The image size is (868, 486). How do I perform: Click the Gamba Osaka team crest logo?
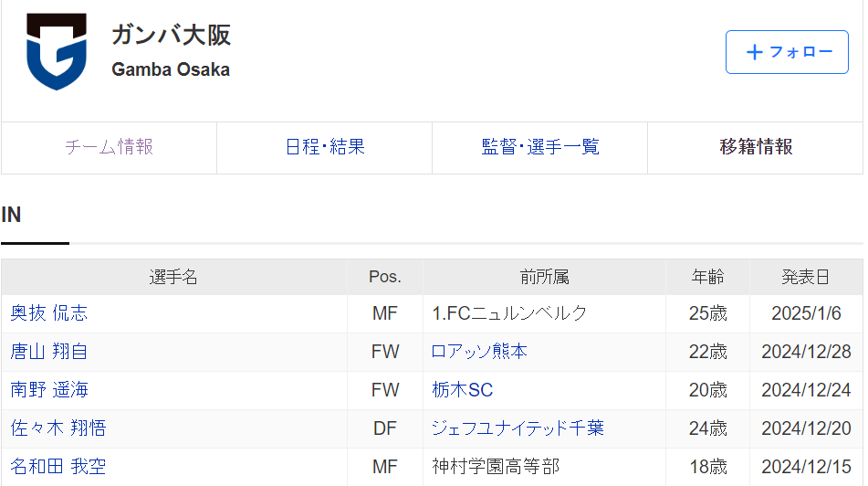[x=57, y=51]
